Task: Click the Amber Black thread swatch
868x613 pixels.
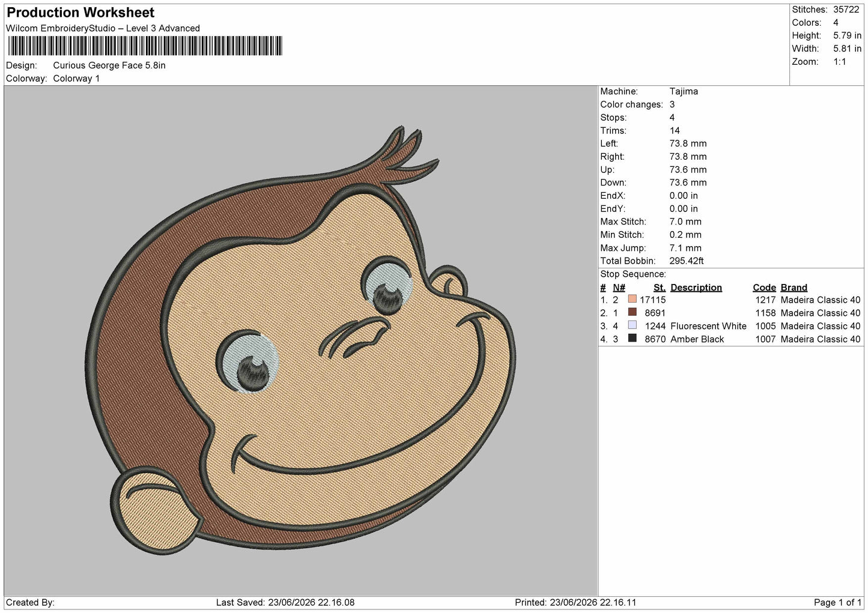Action: coord(632,339)
